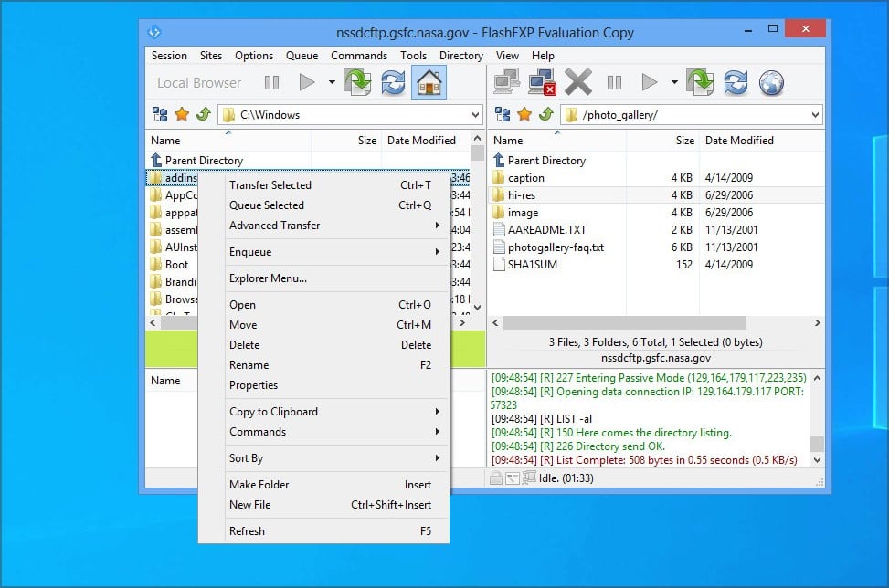Expand the Advanced Transfer submenu
The image size is (889, 588).
(x=323, y=226)
